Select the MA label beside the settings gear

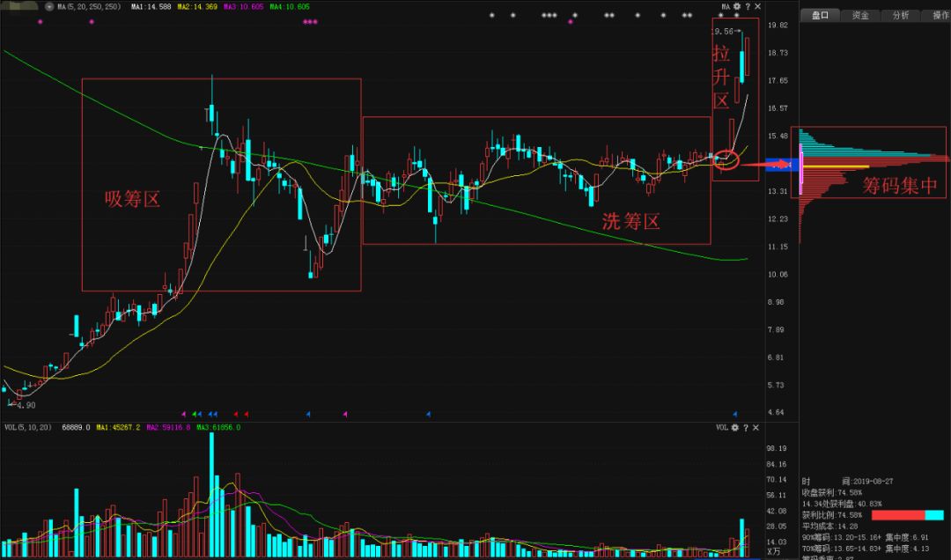[726, 7]
